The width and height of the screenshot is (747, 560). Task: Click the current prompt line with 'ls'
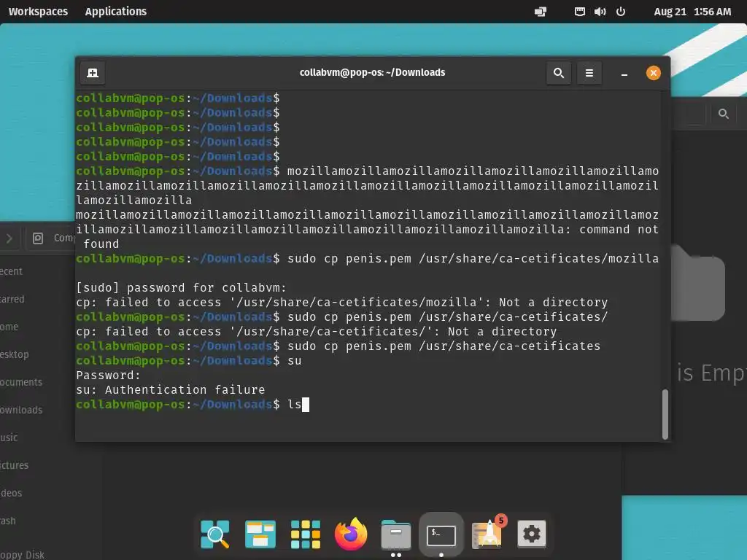(193, 404)
